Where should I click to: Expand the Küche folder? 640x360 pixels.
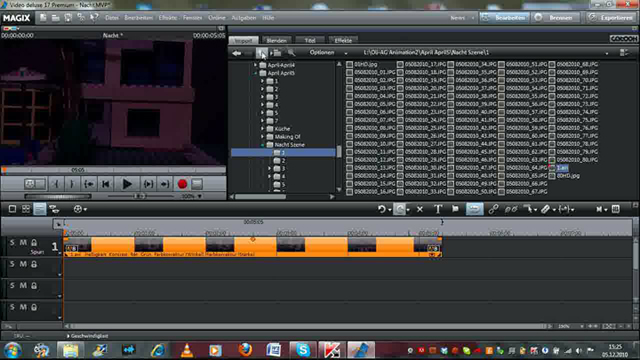coord(262,129)
